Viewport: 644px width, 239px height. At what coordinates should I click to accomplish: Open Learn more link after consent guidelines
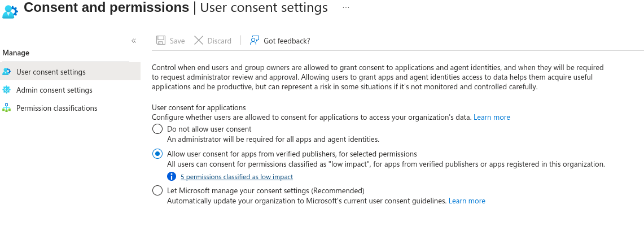pos(467,201)
